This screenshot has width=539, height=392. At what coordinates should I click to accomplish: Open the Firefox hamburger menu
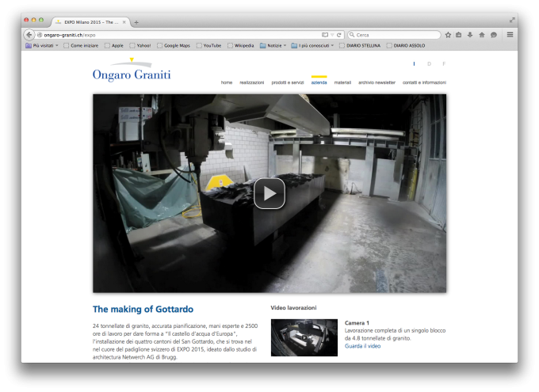pyautogui.click(x=510, y=35)
